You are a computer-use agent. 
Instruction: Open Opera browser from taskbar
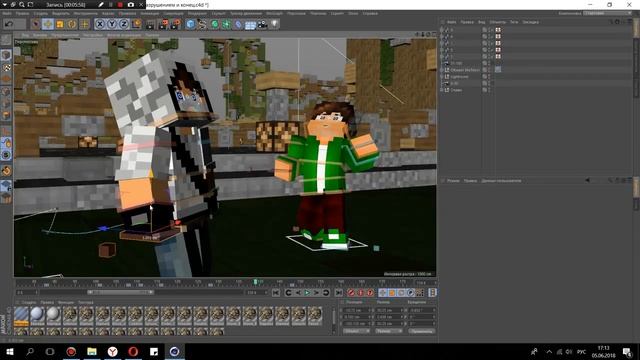coord(133,352)
